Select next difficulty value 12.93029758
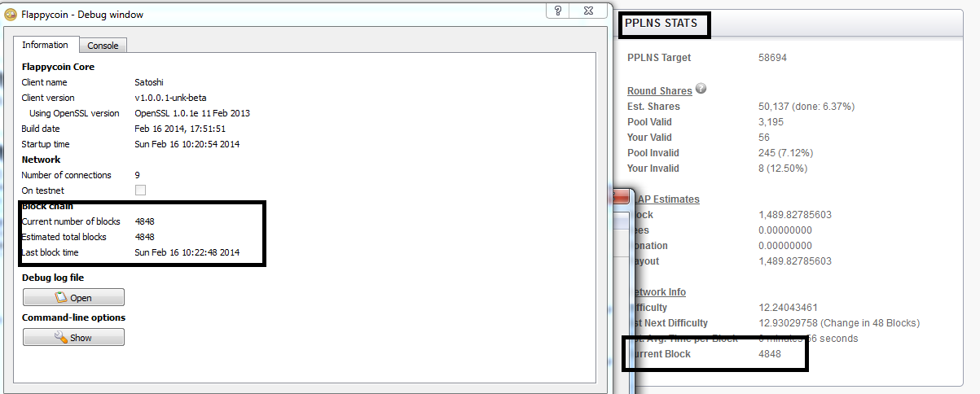The width and height of the screenshot is (980, 394). tap(788, 323)
